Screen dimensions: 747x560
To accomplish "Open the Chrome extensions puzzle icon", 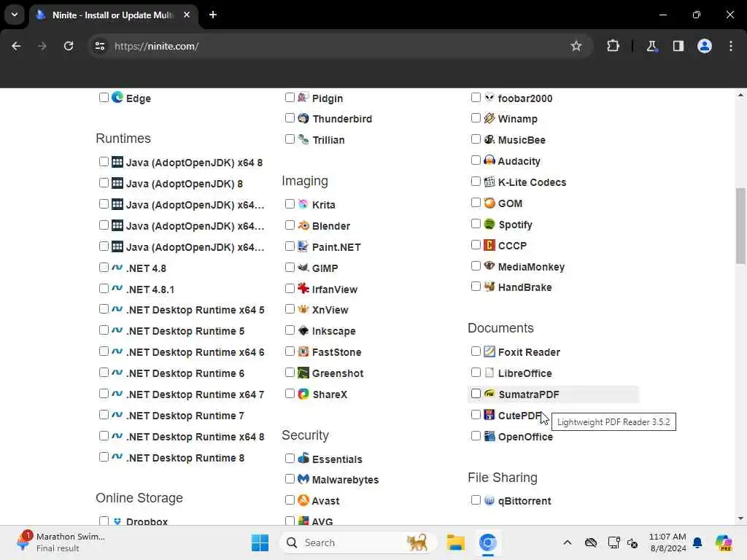I will coord(613,46).
